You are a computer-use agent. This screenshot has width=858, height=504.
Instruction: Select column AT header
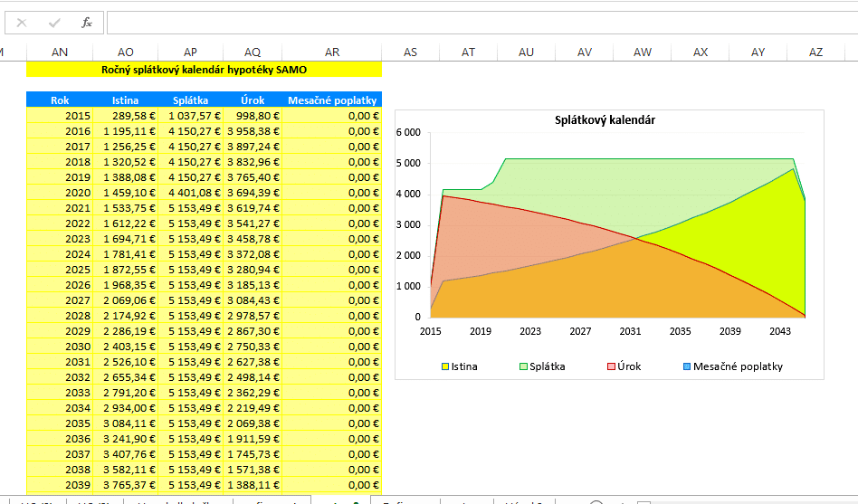point(468,52)
